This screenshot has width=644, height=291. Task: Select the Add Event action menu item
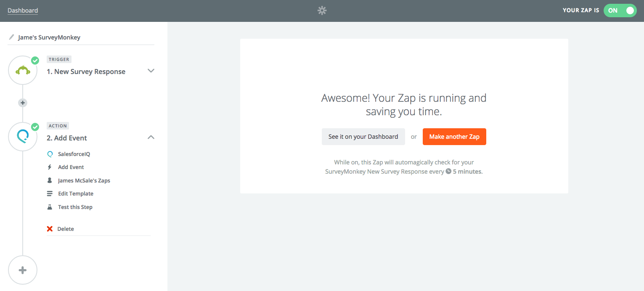[x=71, y=167]
